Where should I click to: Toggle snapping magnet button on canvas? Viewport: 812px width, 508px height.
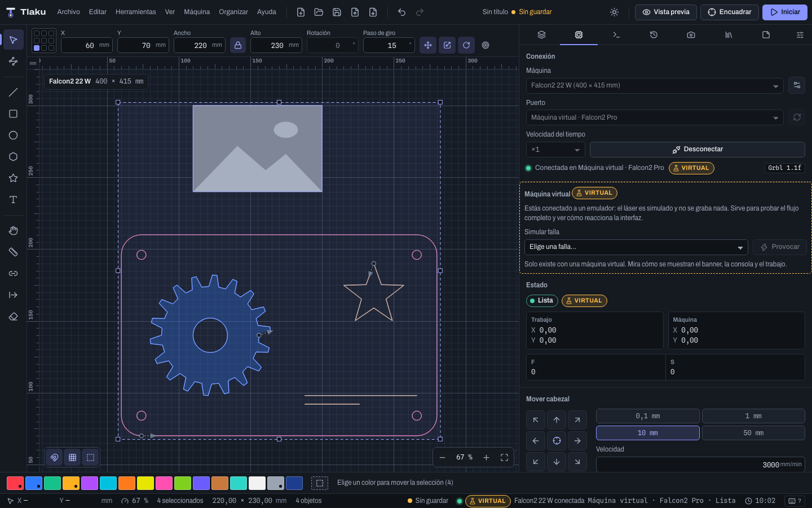tap(55, 457)
